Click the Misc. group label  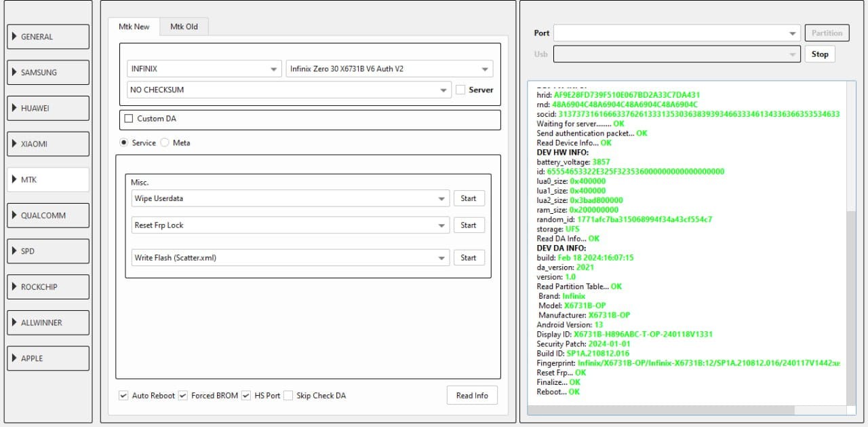coord(140,183)
